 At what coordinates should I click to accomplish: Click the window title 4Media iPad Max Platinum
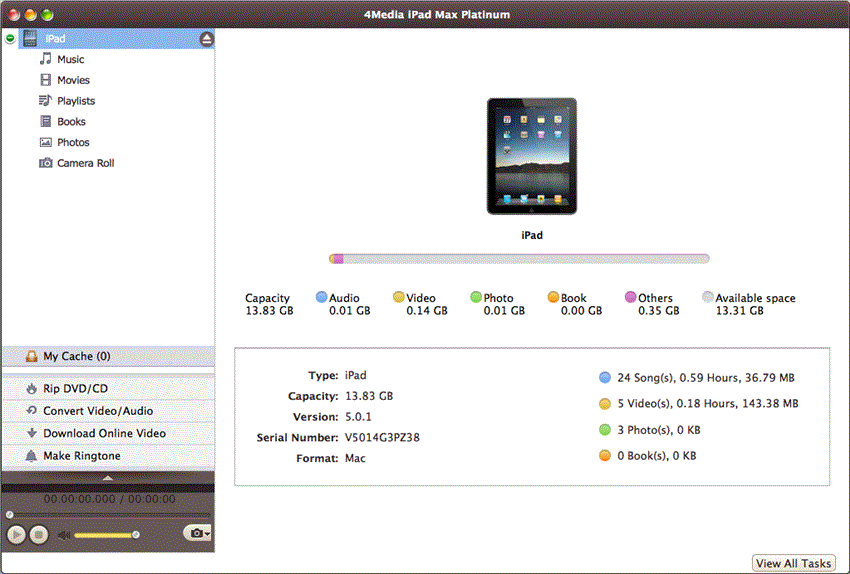(x=436, y=15)
